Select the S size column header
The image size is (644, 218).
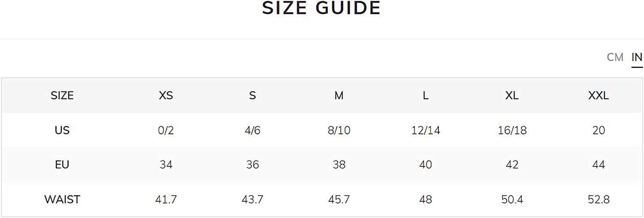tap(252, 95)
